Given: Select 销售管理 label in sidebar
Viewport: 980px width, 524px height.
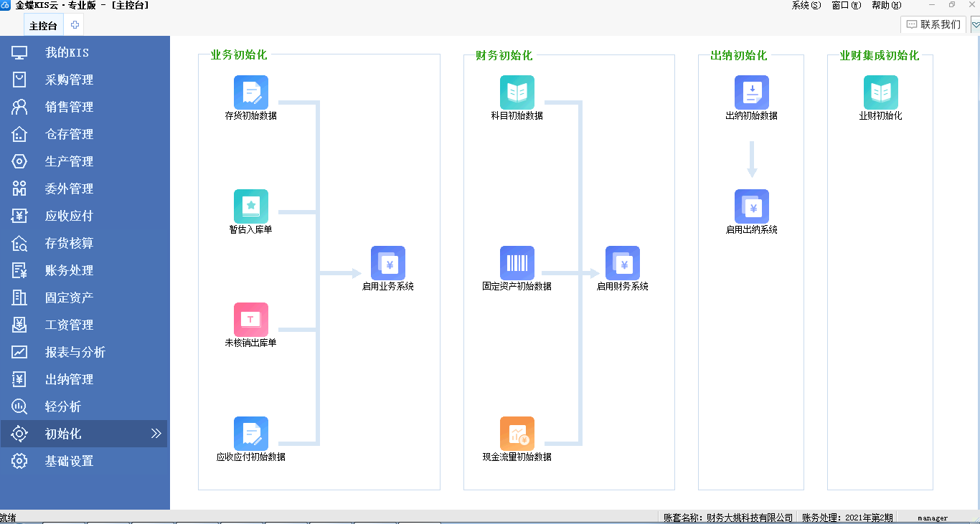Looking at the screenshot, I should (x=69, y=107).
